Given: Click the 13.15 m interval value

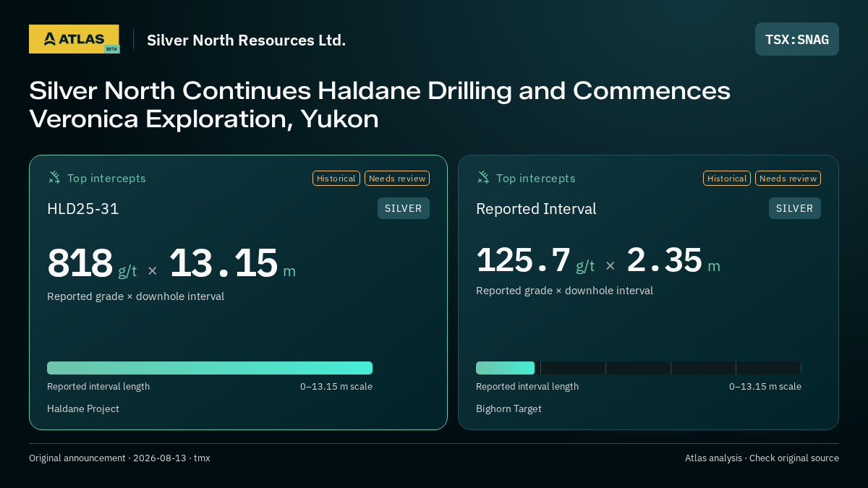Looking at the screenshot, I should [232, 263].
